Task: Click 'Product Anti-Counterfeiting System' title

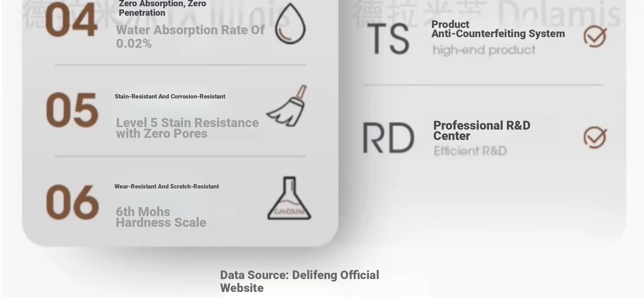Action: [498, 29]
